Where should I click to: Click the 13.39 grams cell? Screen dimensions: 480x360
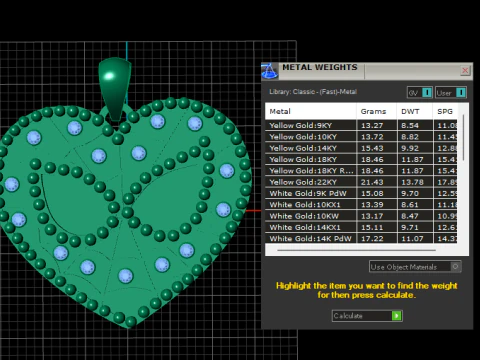[377, 205]
